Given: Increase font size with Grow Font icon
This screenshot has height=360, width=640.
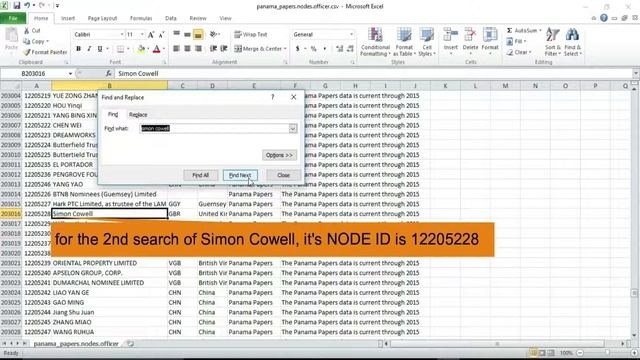Looking at the screenshot, I should pyautogui.click(x=151, y=35).
